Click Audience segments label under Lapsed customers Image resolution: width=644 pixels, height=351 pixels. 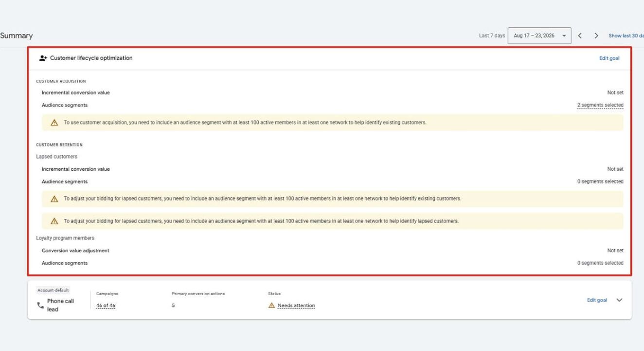point(65,182)
